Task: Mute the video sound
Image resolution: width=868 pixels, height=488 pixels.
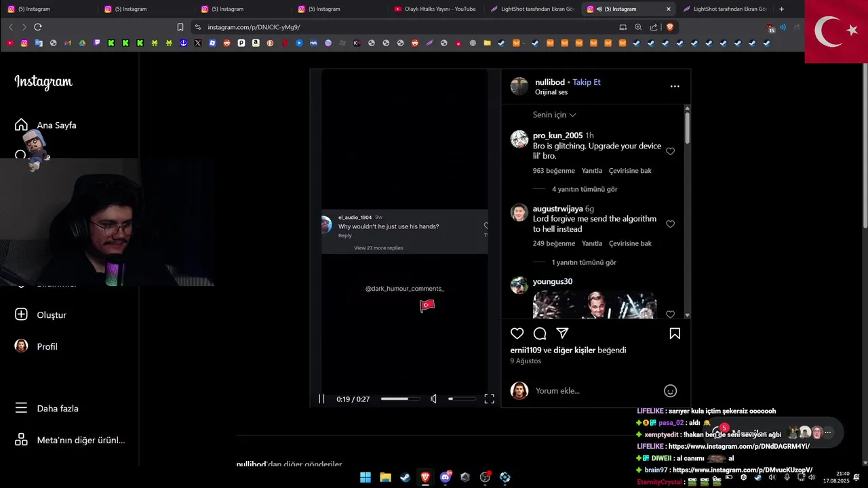Action: [x=434, y=399]
